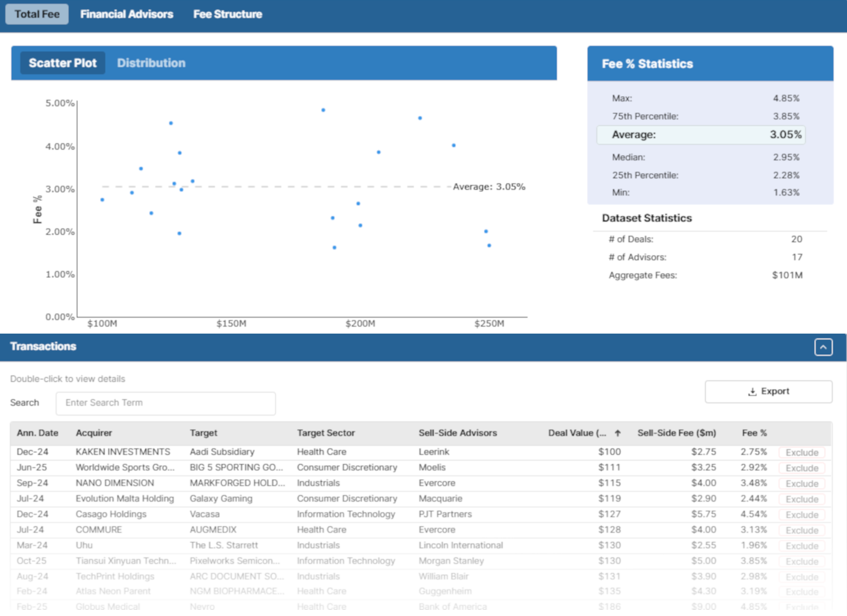The image size is (847, 616).
Task: Click the ascending sort arrow on Deal Value
Action: [618, 433]
